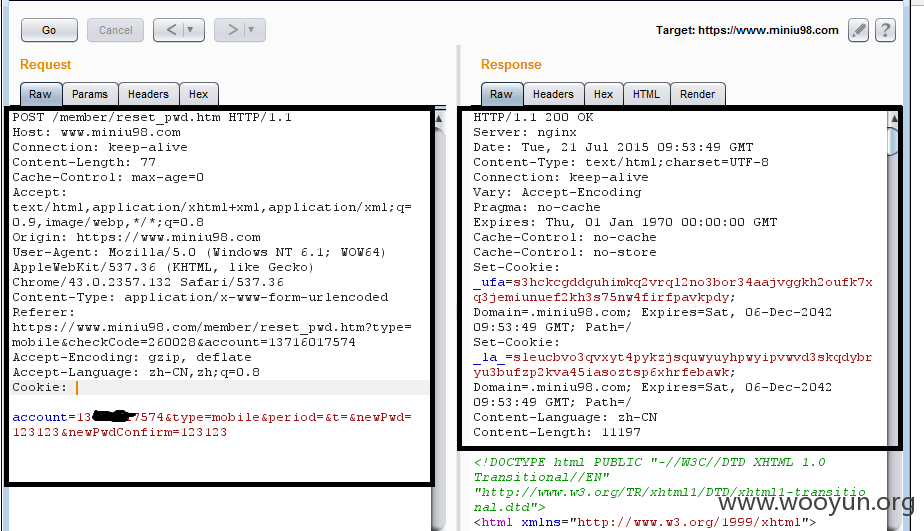Click the DOCTYPE declaration in response body
924x531 pixels.
tap(669, 484)
